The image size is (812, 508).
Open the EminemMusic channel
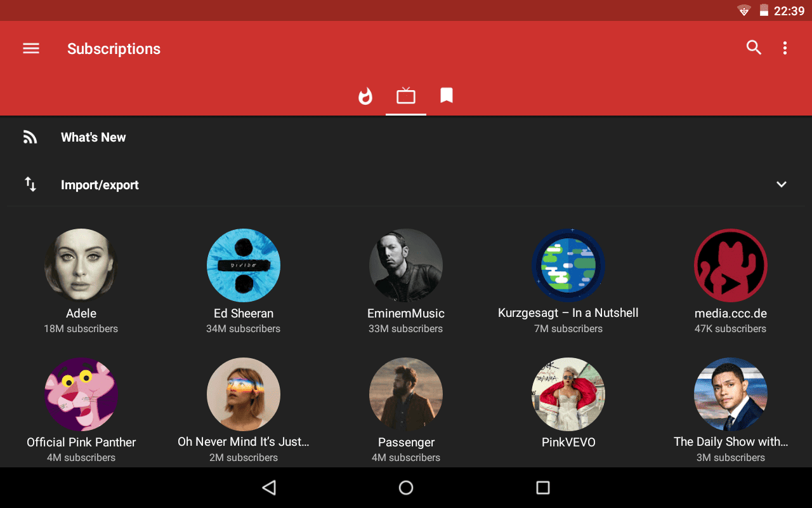(x=406, y=265)
